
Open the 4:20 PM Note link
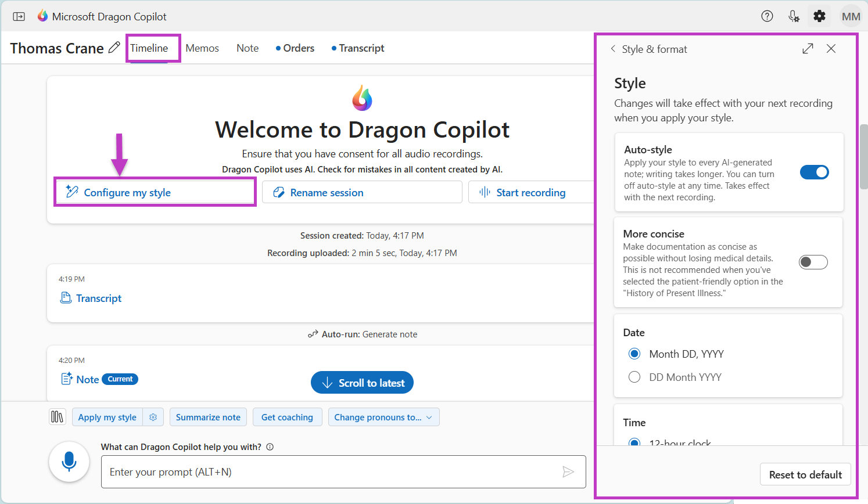point(80,379)
